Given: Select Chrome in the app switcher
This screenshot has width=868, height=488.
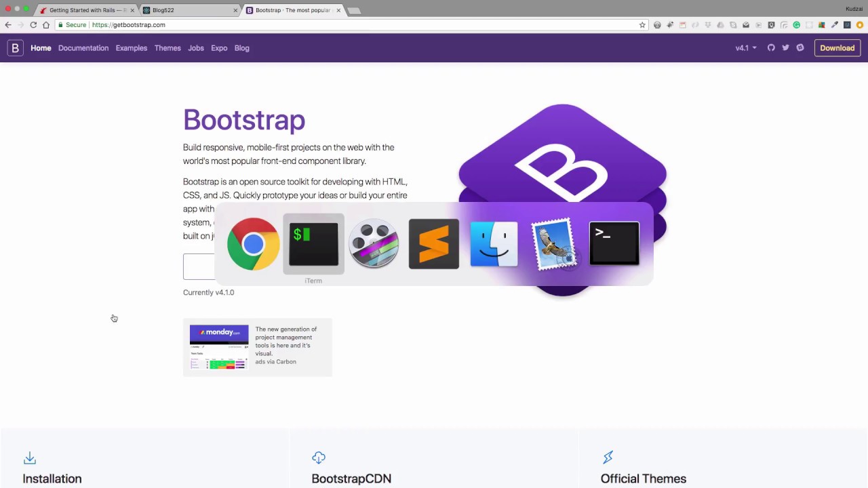Looking at the screenshot, I should point(253,244).
